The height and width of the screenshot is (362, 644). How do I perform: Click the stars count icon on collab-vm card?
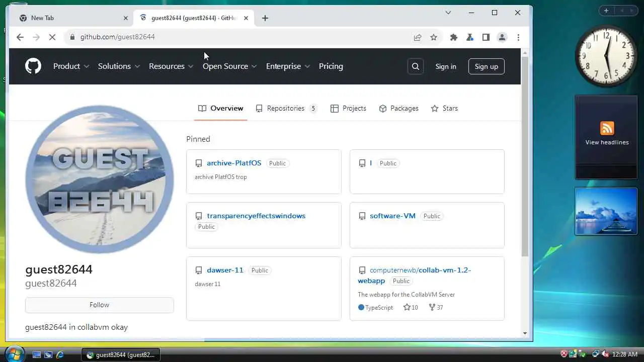point(407,307)
